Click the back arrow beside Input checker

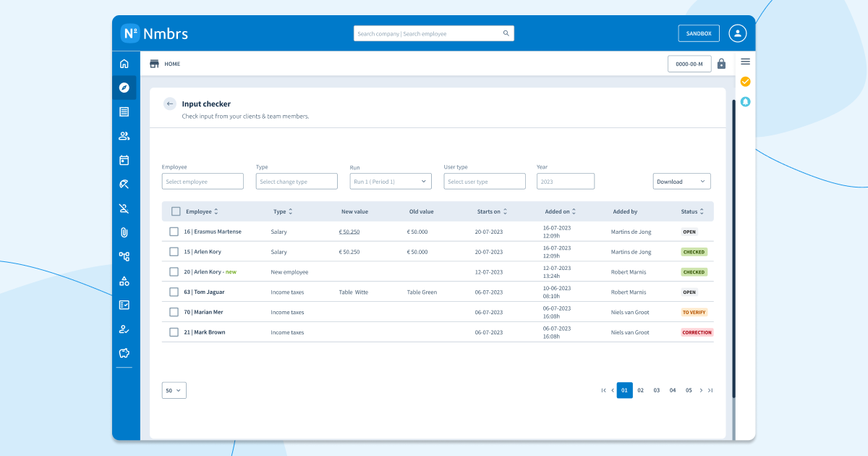tap(170, 104)
